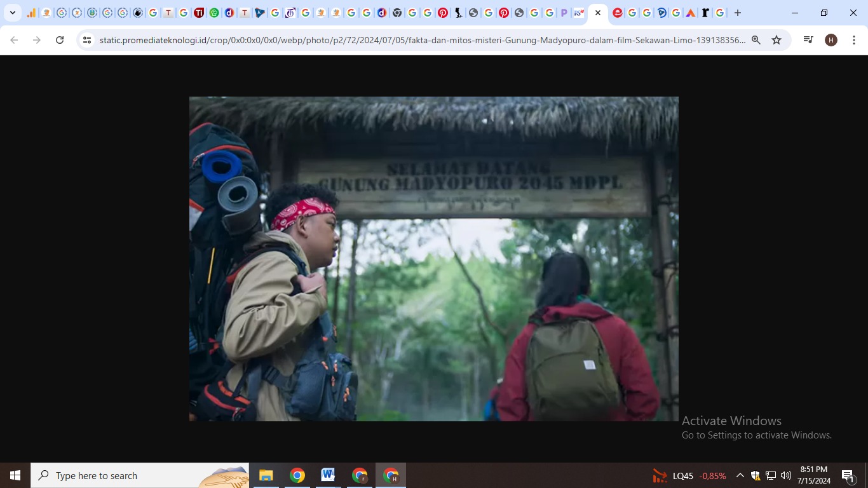The width and height of the screenshot is (868, 488).
Task: Click the Gunung Madyopuro hikers image
Action: pos(434,259)
